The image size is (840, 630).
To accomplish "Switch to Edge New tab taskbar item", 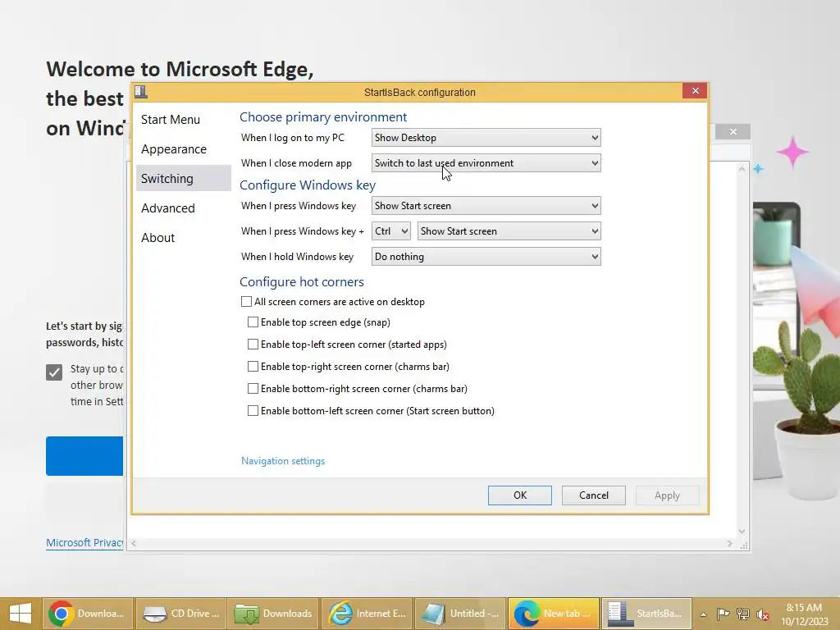I will pyautogui.click(x=554, y=614).
